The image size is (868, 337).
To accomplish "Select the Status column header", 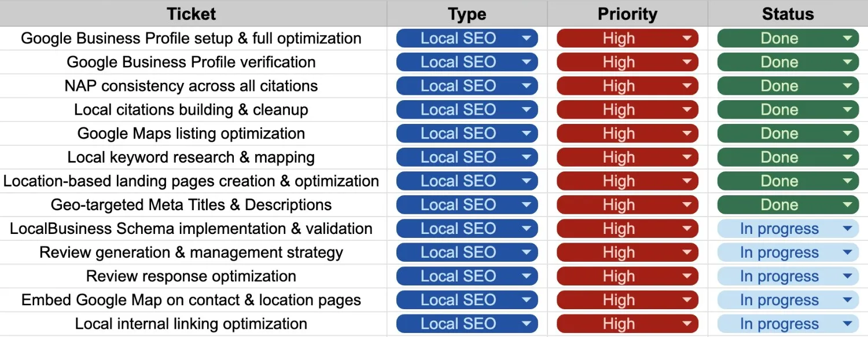I will (788, 13).
